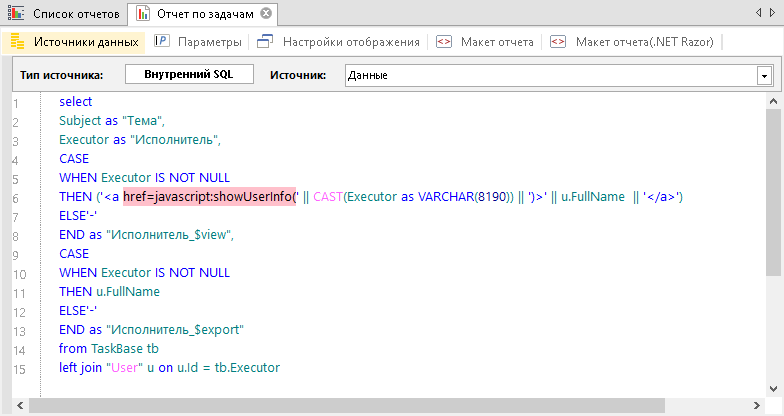Click the editor's scroll up arrow
The height and width of the screenshot is (416, 784).
tap(775, 99)
